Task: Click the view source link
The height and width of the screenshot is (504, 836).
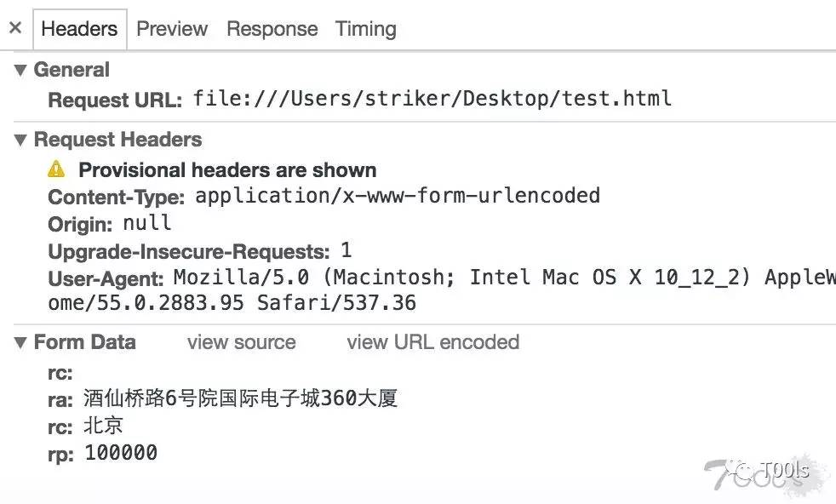Action: click(241, 342)
